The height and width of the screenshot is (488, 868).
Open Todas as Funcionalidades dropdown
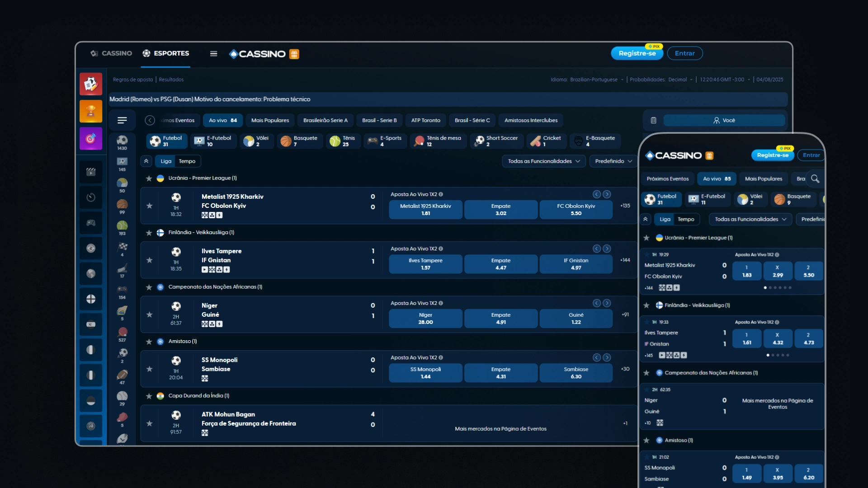click(x=543, y=161)
